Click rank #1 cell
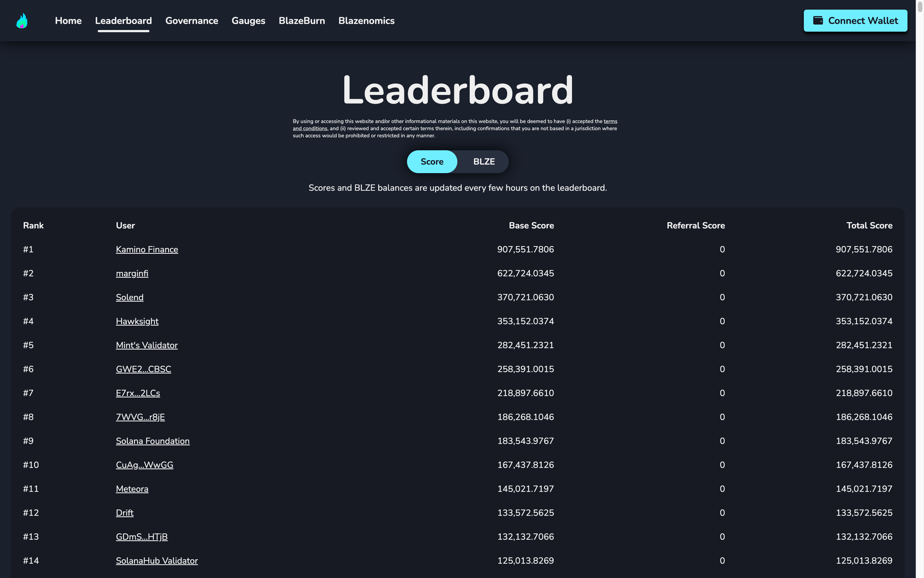Screen dimensions: 924x578 click(x=28, y=249)
